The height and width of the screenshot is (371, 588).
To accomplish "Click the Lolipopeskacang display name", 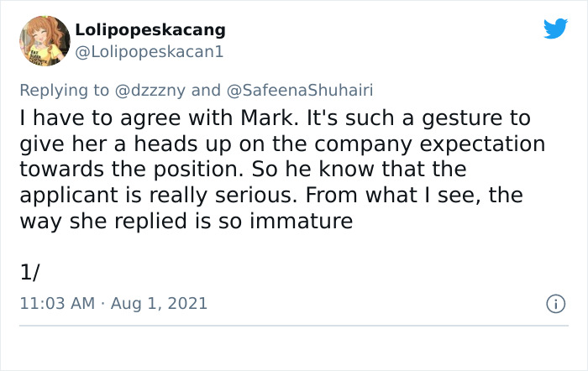I will [150, 30].
